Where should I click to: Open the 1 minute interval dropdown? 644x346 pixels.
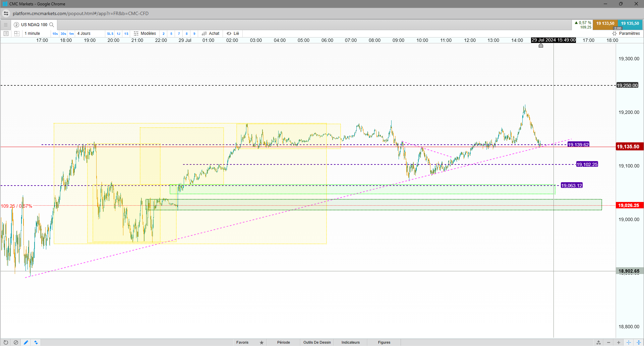[x=36, y=33]
